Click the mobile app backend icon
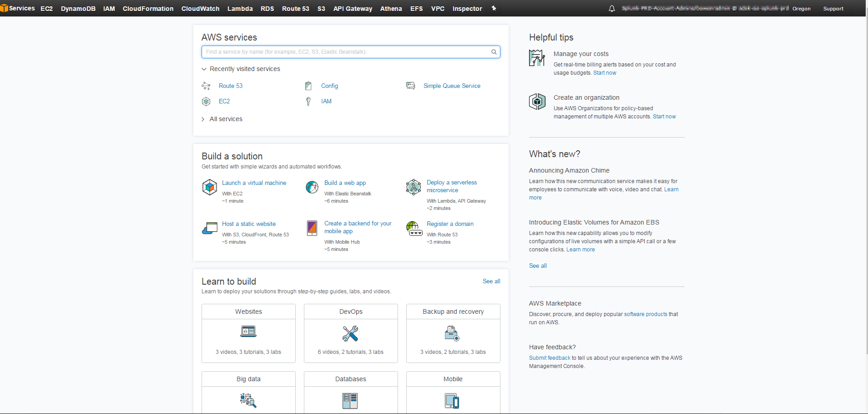Image resolution: width=868 pixels, height=414 pixels. click(x=312, y=228)
